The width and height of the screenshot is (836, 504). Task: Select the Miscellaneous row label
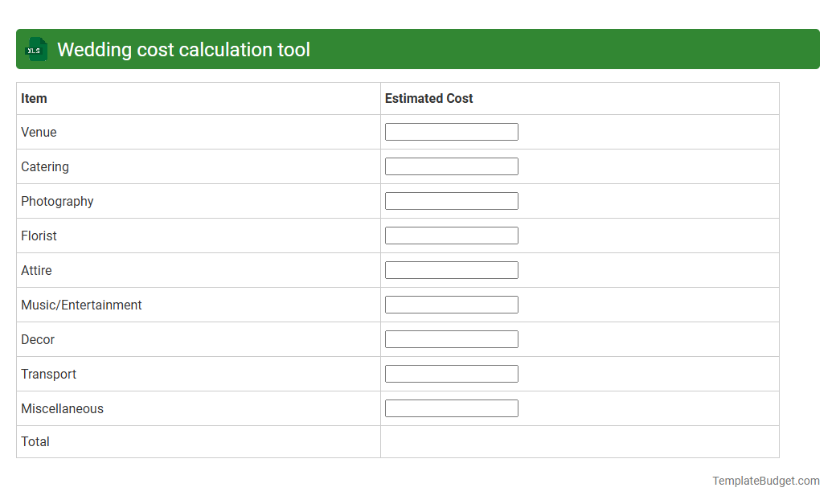pyautogui.click(x=62, y=408)
